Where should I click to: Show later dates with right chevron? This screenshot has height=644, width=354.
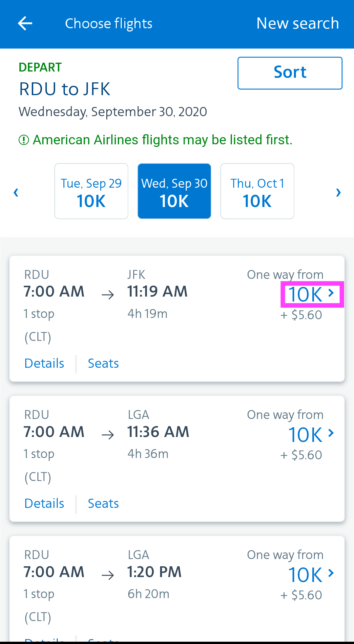pos(338,192)
